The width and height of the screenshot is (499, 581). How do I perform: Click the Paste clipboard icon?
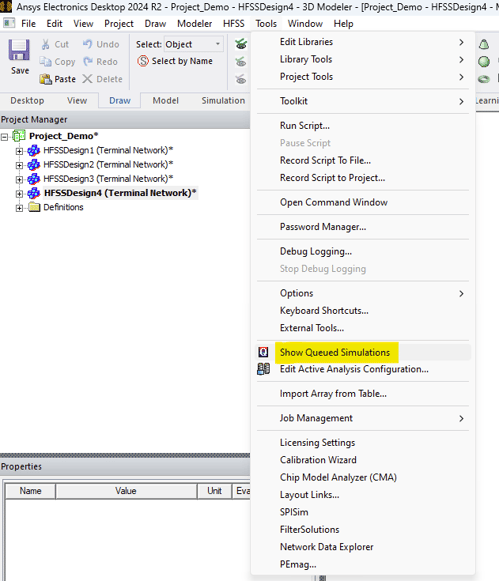(46, 79)
